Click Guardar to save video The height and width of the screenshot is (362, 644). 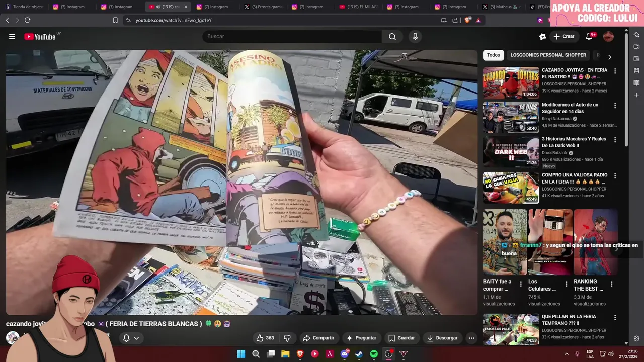(401, 338)
